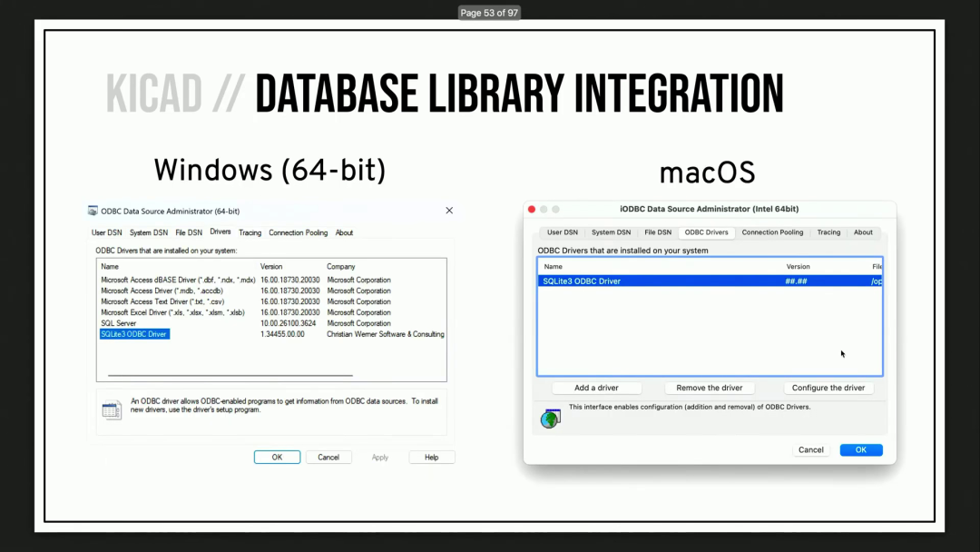980x552 pixels.
Task: Select the ODBC Drivers tab in iODBC
Action: [x=706, y=232]
